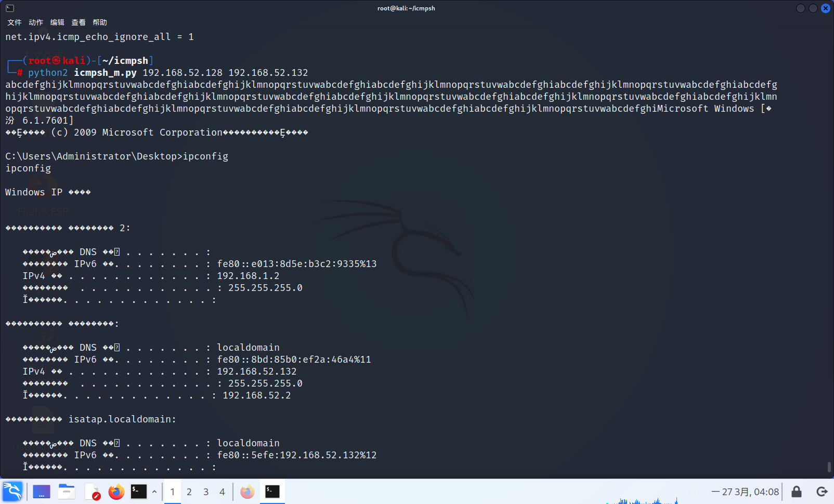Click the echoed "ipconfig" line

click(x=28, y=168)
